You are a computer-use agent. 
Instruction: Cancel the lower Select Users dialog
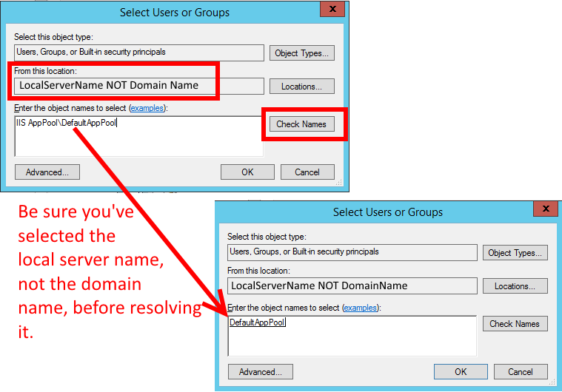coord(521,372)
